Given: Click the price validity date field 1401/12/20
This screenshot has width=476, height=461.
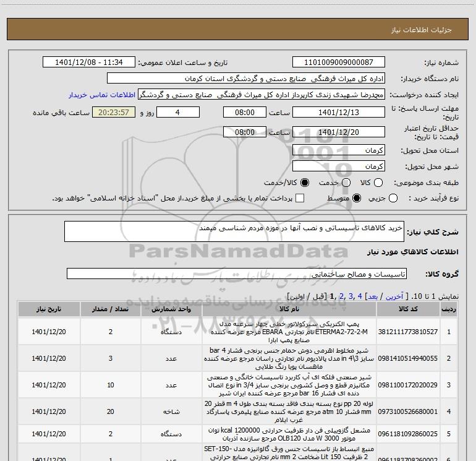Looking at the screenshot, I should click(x=339, y=132).
